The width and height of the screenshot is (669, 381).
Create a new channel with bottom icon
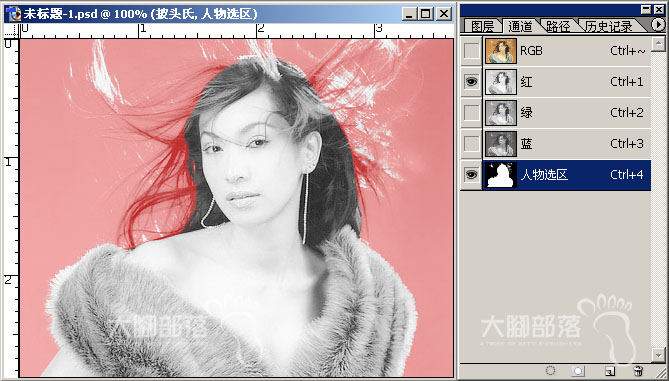[x=611, y=371]
